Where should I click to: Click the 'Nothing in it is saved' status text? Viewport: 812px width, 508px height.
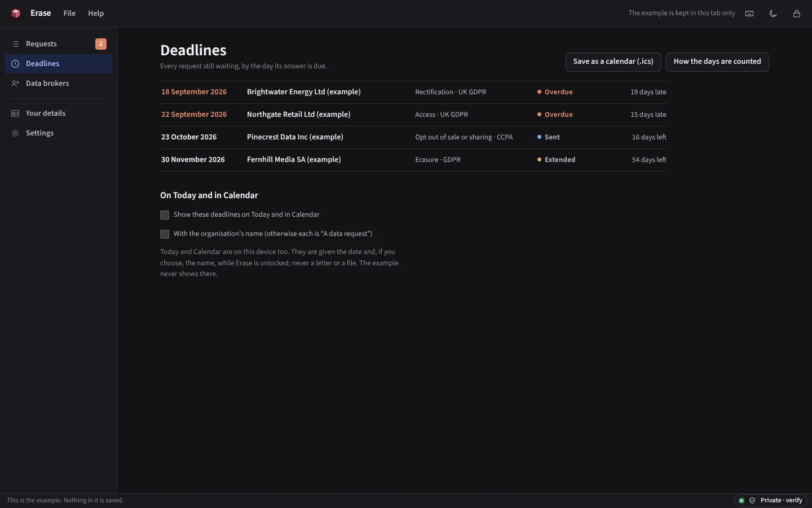94,501
